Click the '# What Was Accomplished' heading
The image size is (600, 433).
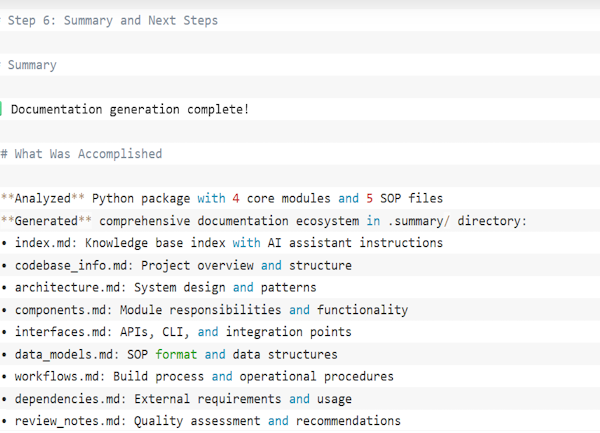pyautogui.click(x=81, y=154)
